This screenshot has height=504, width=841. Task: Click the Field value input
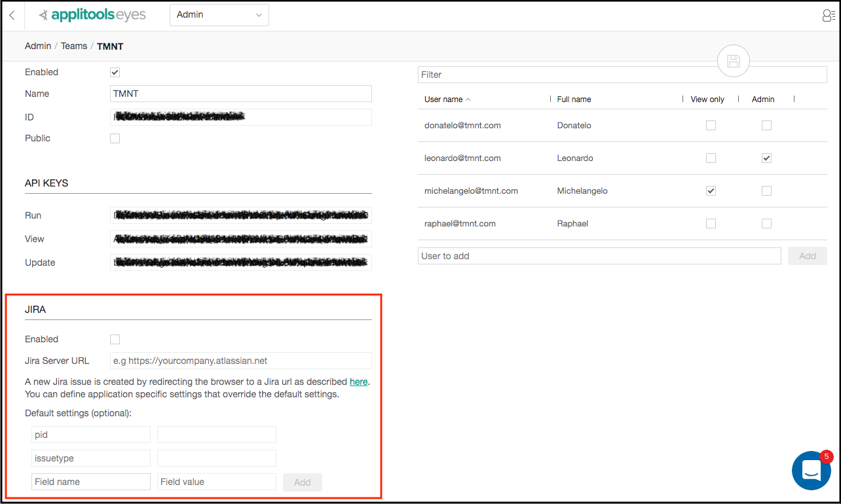coord(217,482)
